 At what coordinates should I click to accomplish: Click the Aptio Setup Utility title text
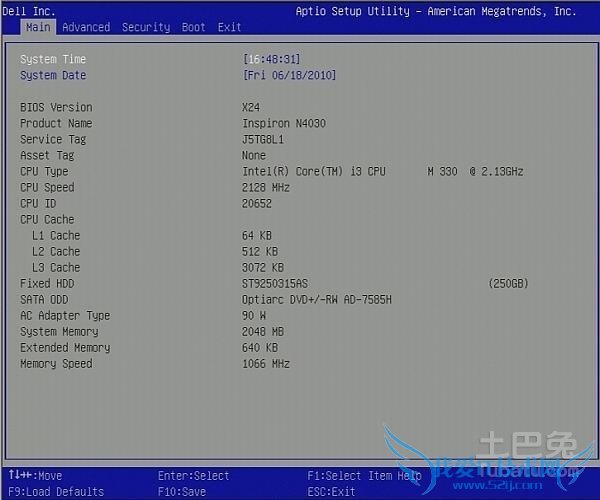pos(436,11)
